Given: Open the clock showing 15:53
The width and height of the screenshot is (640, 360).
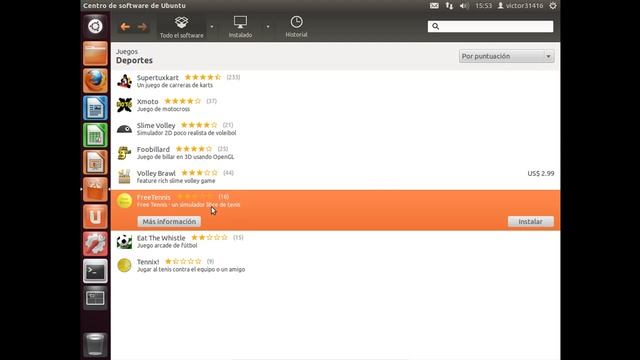Looking at the screenshot, I should tap(483, 6).
